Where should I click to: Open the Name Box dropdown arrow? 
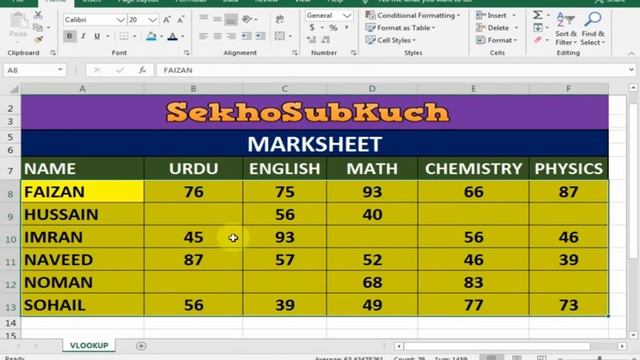(x=60, y=70)
